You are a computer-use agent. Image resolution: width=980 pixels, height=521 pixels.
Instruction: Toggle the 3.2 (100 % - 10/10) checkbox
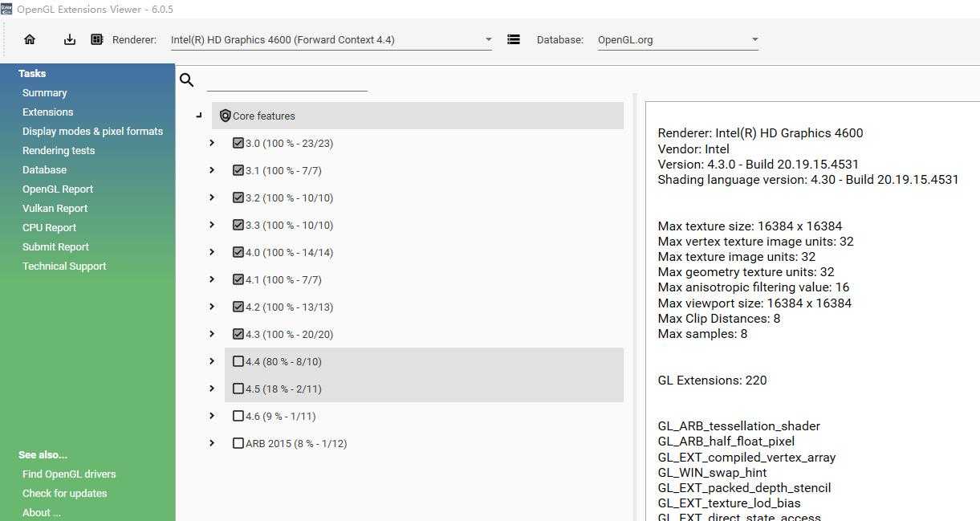[x=238, y=197]
